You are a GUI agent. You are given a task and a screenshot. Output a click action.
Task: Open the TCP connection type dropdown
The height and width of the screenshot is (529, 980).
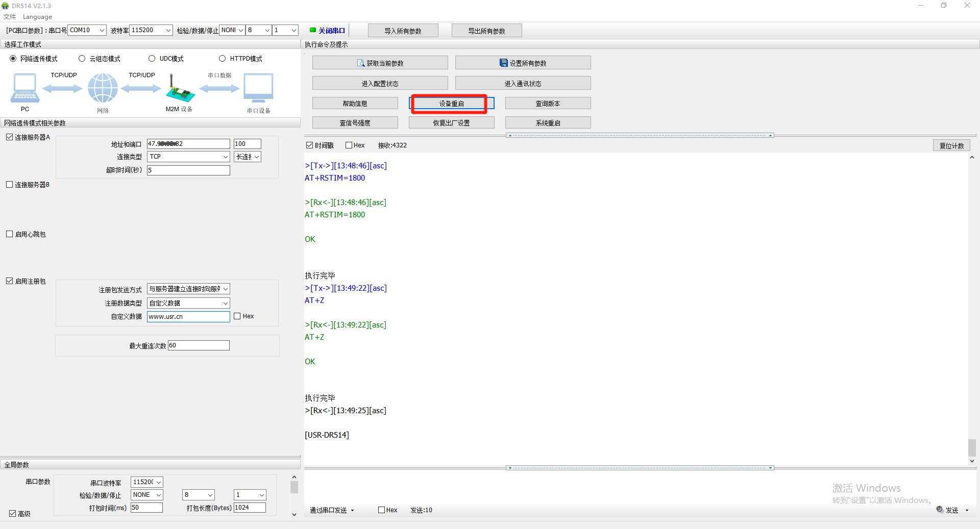(x=188, y=157)
